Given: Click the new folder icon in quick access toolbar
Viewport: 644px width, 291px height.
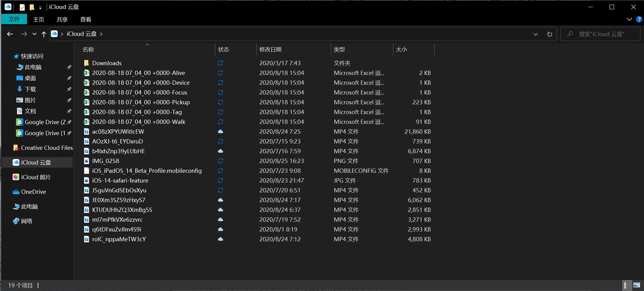Looking at the screenshot, I should point(32,7).
